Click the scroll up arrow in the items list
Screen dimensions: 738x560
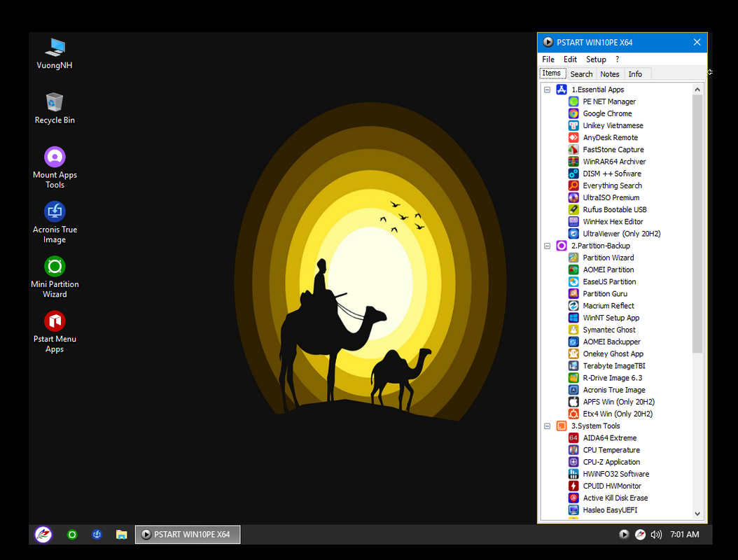tap(697, 90)
